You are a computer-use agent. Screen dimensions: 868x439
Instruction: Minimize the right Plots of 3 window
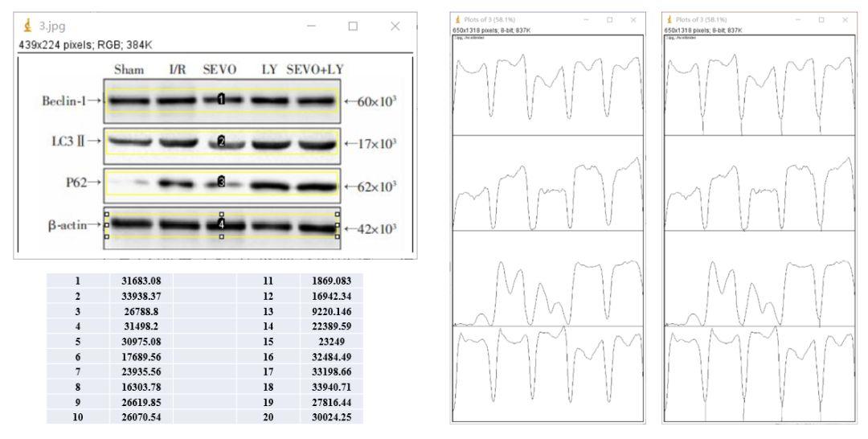pyautogui.click(x=798, y=20)
